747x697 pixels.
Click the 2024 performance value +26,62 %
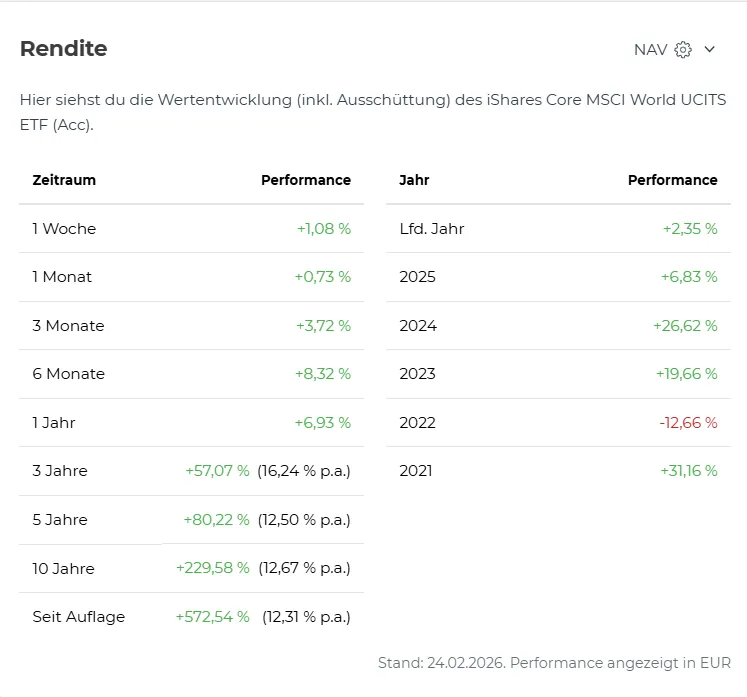pos(685,326)
